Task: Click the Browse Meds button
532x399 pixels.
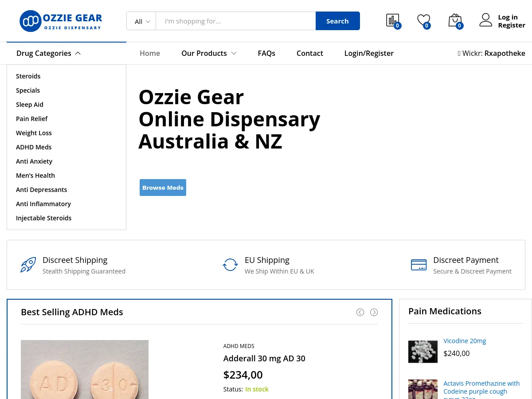Action: (x=163, y=187)
